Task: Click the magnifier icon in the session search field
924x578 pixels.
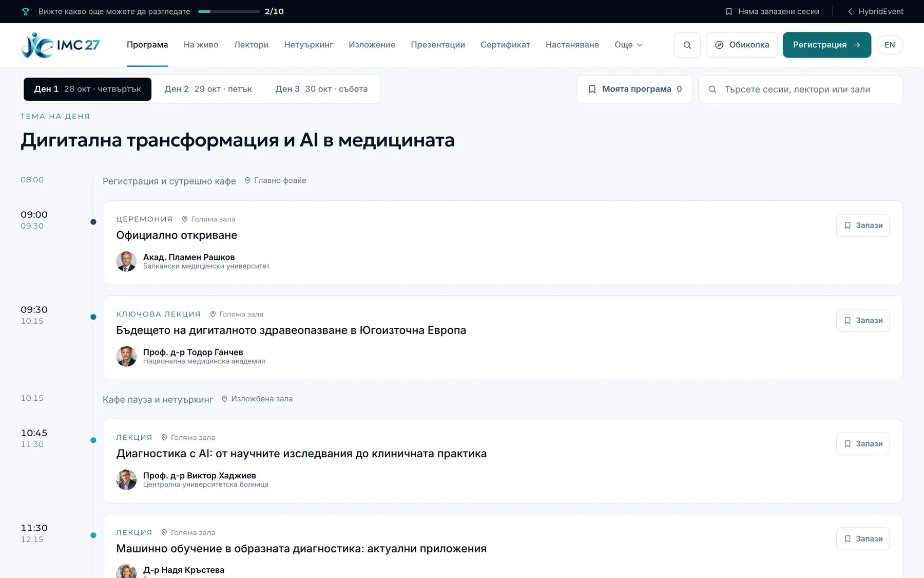Action: 712,89
